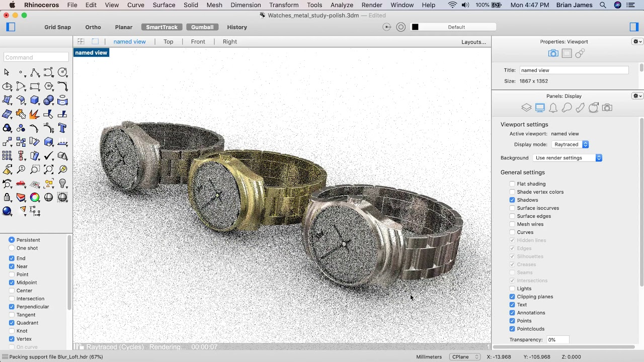This screenshot has height=362, width=644.
Task: Enable Surface isocurves display
Action: (512, 208)
